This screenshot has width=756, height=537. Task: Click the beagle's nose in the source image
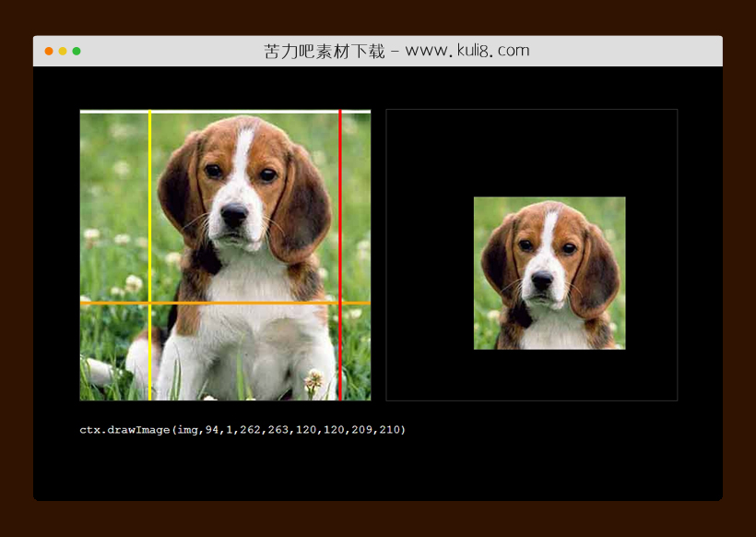[x=233, y=215]
